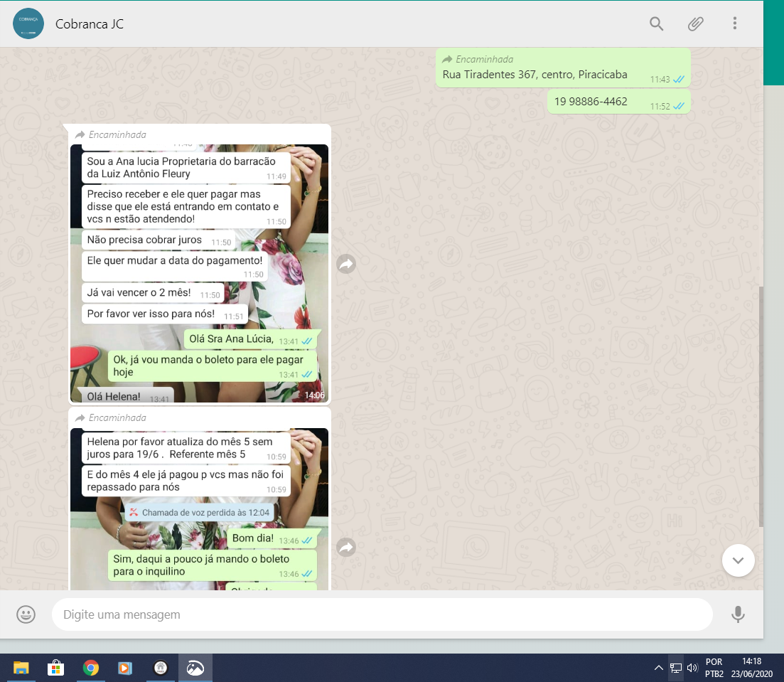Click the Cobranca JC profile picture
Image resolution: width=784 pixels, height=682 pixels.
pos(28,23)
